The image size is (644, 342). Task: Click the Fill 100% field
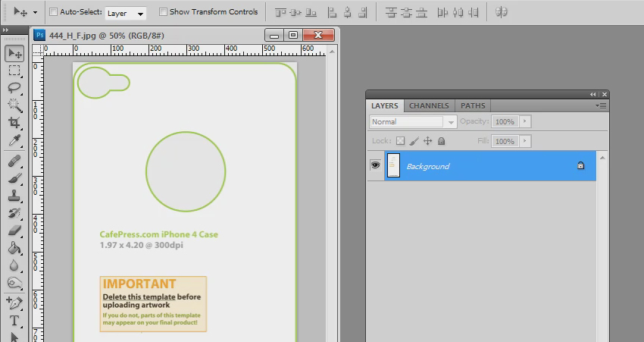click(505, 141)
